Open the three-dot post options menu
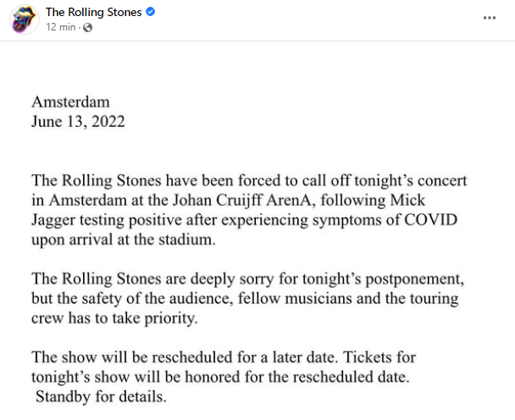Image resolution: width=515 pixels, height=420 pixels. click(490, 18)
